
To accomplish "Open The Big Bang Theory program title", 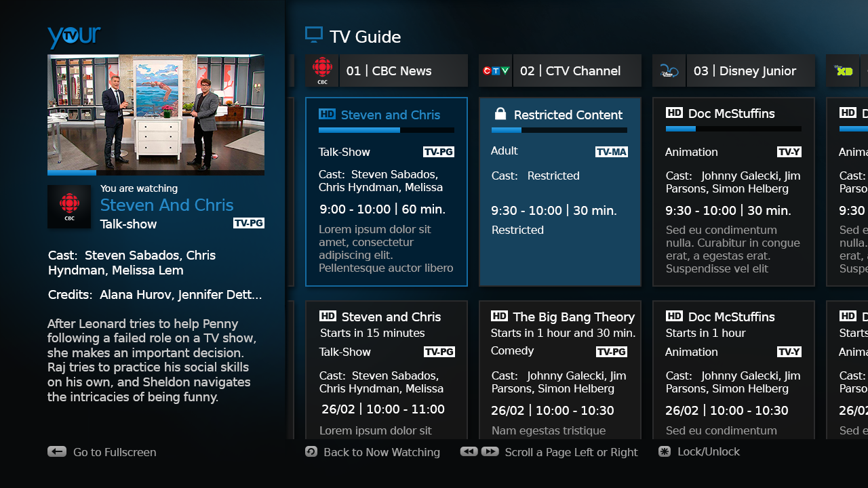I will (x=574, y=317).
